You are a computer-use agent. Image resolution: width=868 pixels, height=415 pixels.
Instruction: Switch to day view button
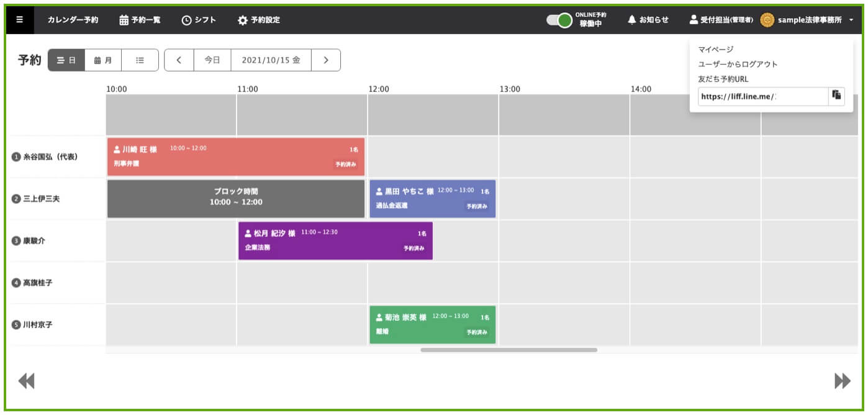click(x=66, y=60)
